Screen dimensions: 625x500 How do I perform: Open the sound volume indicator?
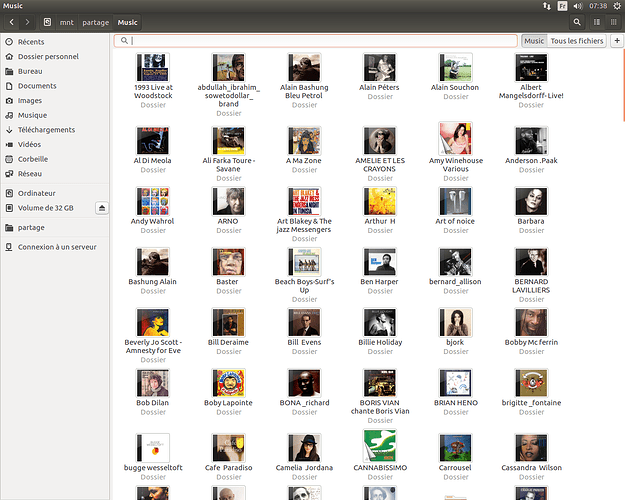coord(578,6)
